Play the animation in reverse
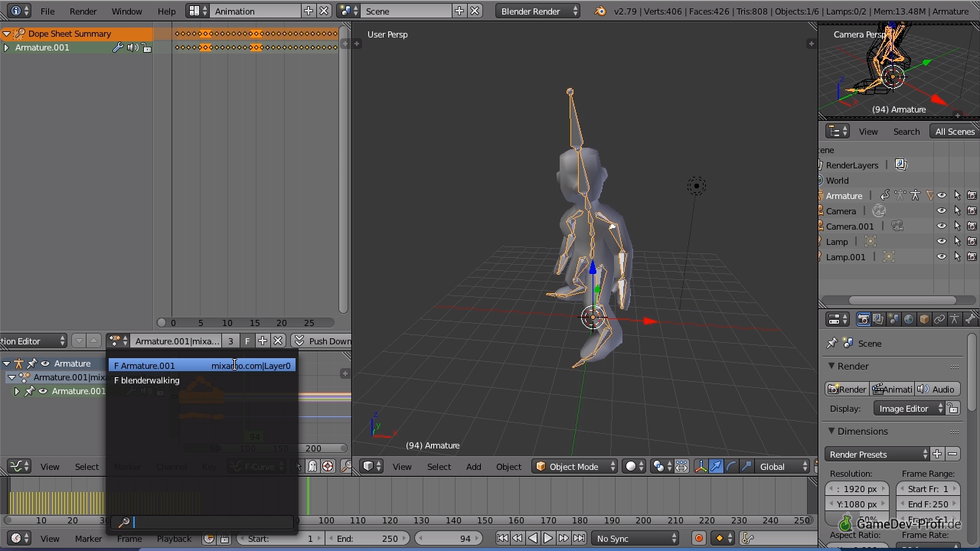Image resolution: width=980 pixels, height=551 pixels. [x=533, y=538]
